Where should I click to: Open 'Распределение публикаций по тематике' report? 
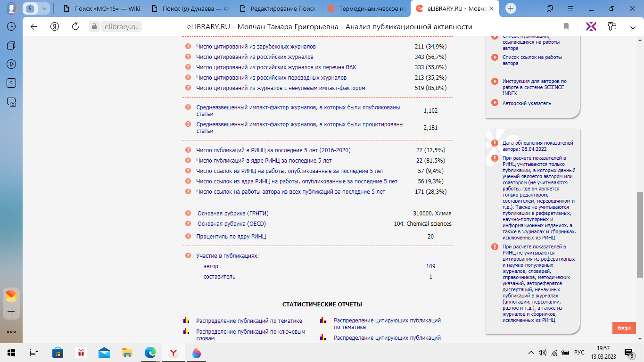249,321
